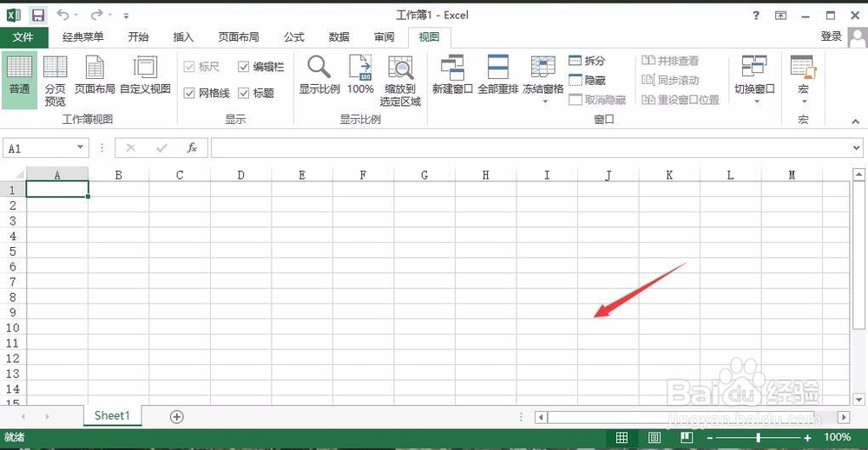Collapse the ribbon with the caret
This screenshot has height=450, width=868.
(x=855, y=121)
